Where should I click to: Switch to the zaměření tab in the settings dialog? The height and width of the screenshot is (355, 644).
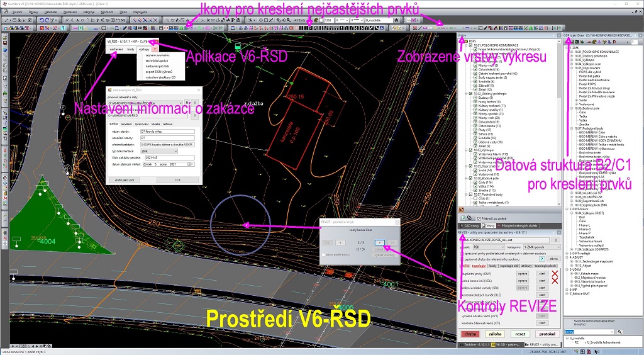tap(126, 124)
